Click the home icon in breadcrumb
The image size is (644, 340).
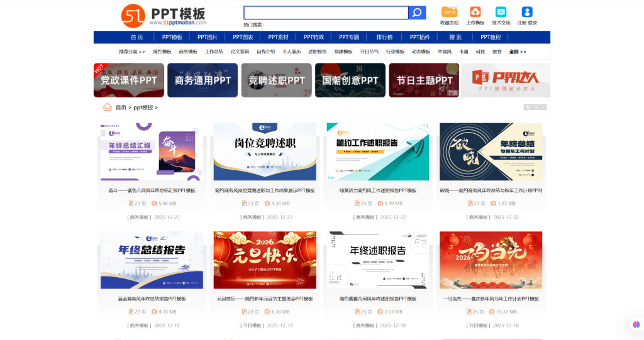pyautogui.click(x=107, y=107)
